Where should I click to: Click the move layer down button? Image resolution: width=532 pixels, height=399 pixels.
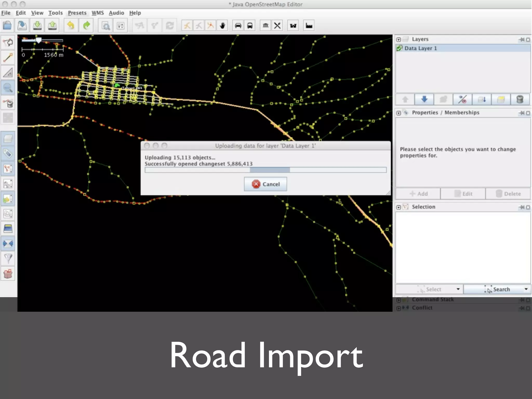424,99
